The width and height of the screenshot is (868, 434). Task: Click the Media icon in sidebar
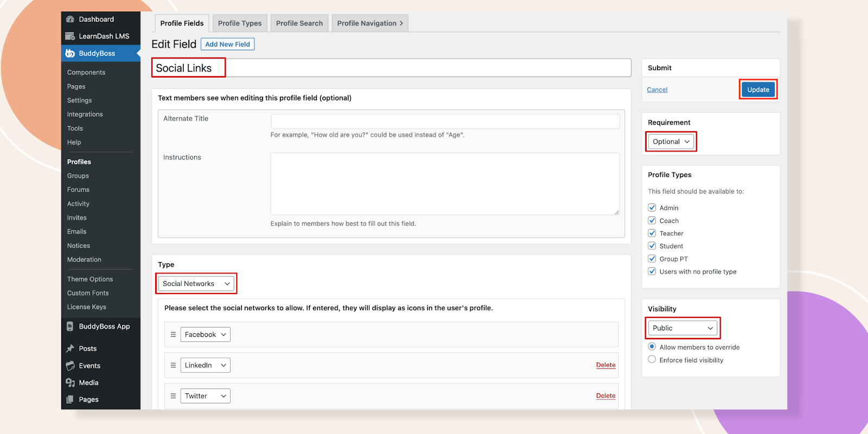tap(70, 382)
